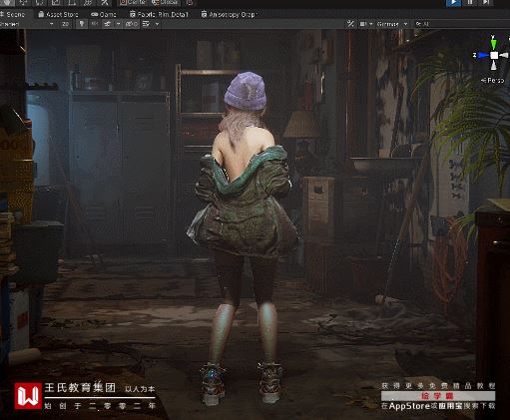
Task: Open the Asset Store tab
Action: pos(58,14)
